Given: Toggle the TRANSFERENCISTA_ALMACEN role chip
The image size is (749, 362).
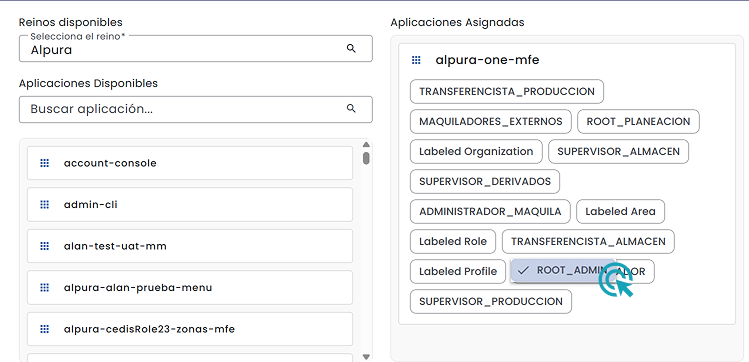Looking at the screenshot, I should (588, 242).
